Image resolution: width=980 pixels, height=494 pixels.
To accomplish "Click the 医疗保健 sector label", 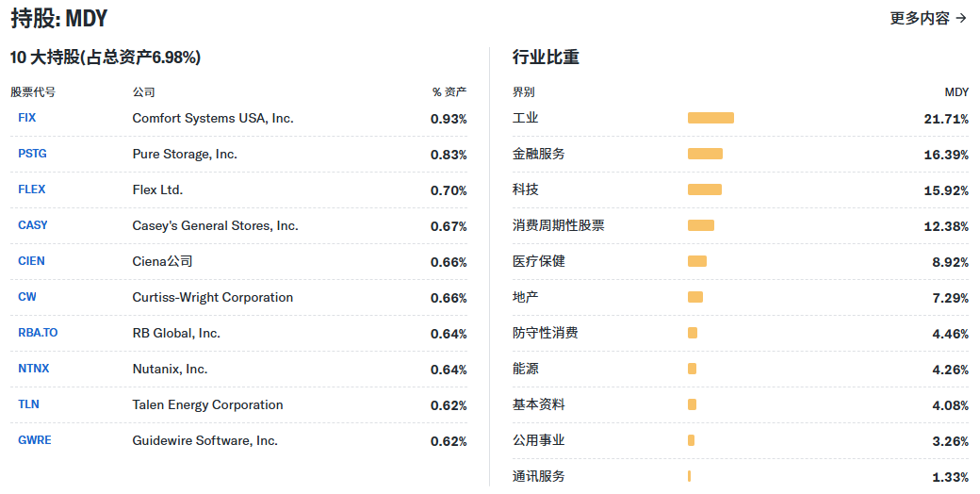I will [539, 261].
